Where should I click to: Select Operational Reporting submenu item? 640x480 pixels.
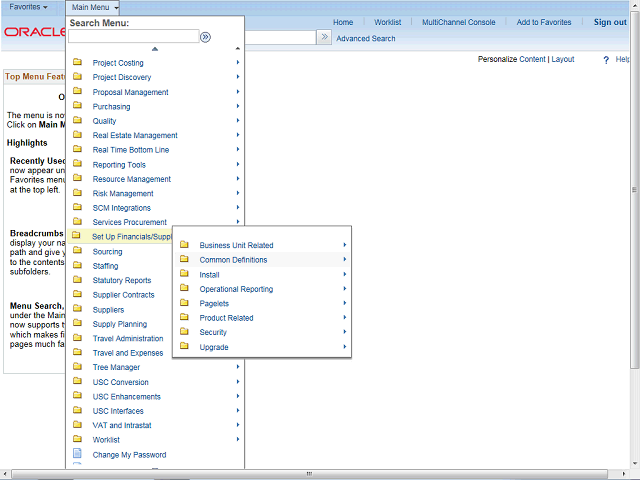236,289
